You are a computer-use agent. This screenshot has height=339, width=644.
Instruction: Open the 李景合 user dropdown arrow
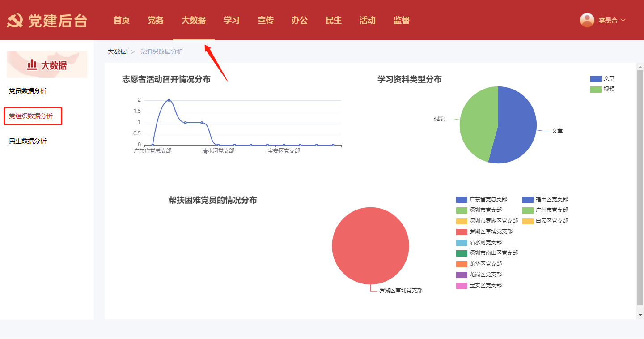pos(623,20)
